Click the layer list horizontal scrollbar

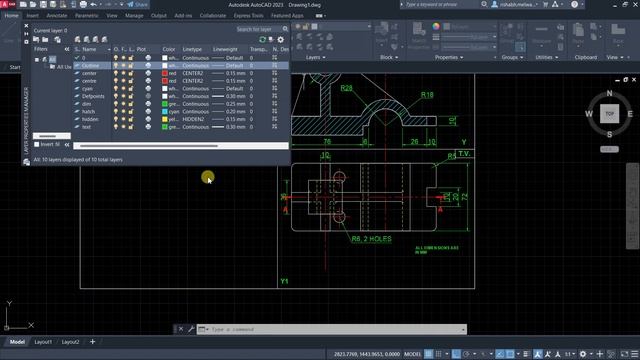click(x=149, y=145)
